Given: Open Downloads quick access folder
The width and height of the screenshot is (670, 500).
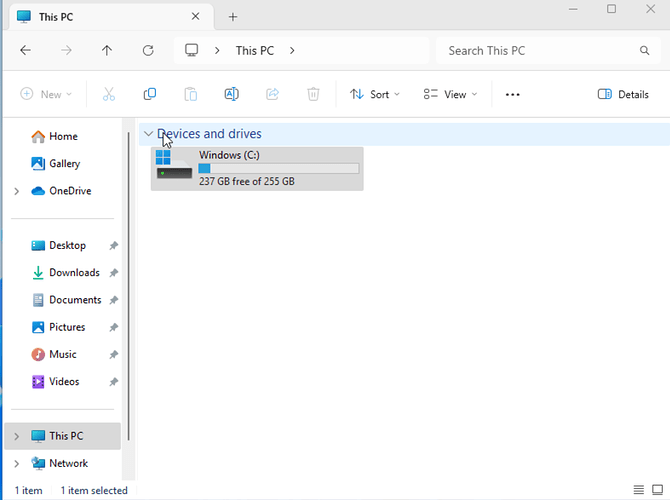Looking at the screenshot, I should coord(63,273).
